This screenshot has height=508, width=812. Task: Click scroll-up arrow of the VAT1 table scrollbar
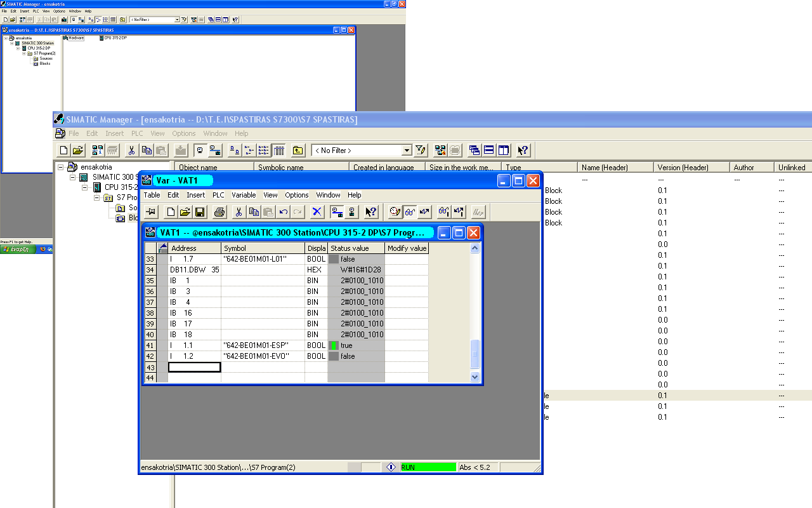[x=475, y=248]
